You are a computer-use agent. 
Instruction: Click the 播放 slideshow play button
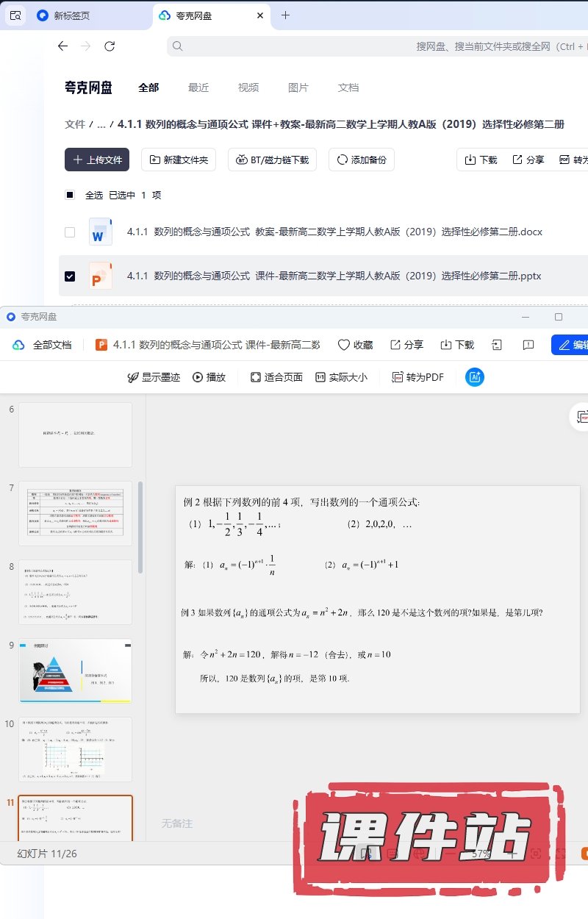(209, 377)
